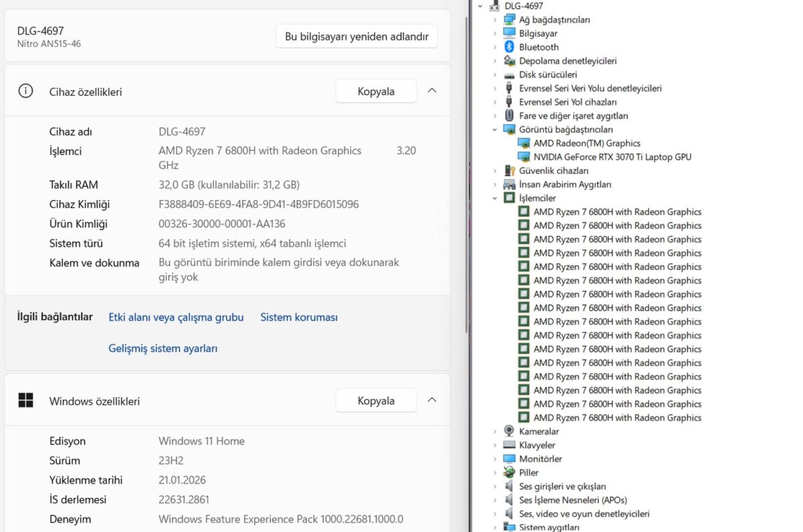
Task: Select the Sistem aygıtları row
Action: pos(549,527)
